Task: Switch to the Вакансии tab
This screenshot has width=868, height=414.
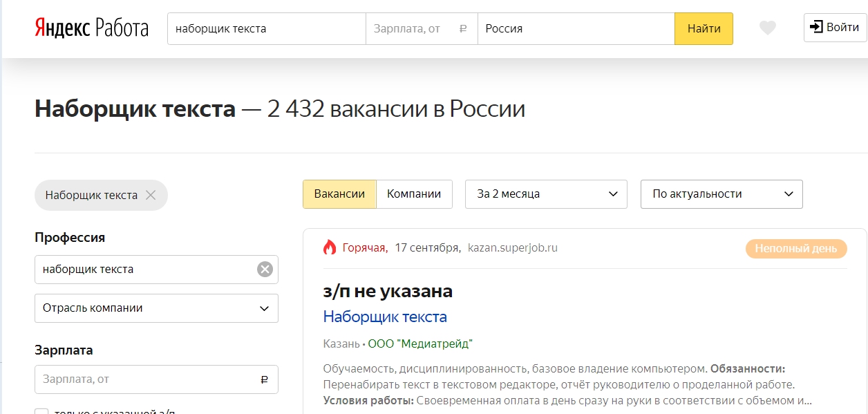Action: [x=339, y=194]
